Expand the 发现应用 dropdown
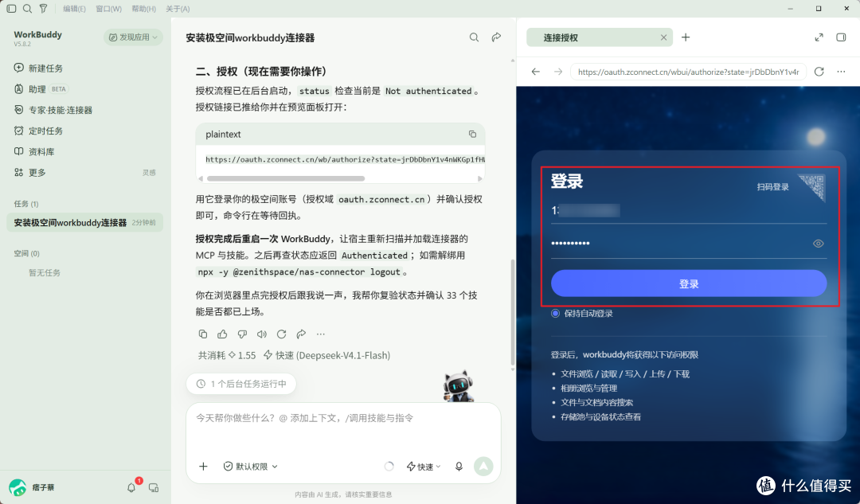The width and height of the screenshot is (860, 504). tap(133, 37)
